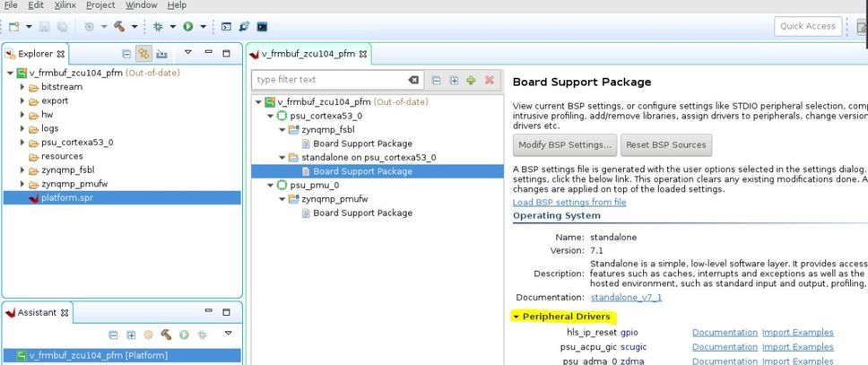This screenshot has height=365, width=868.
Task: Close the Explorer tab
Action: click(62, 54)
